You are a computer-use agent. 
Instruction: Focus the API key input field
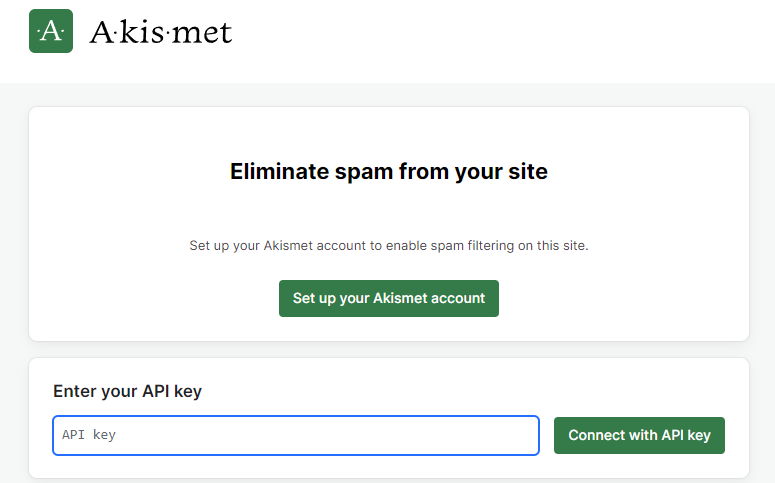(x=296, y=435)
